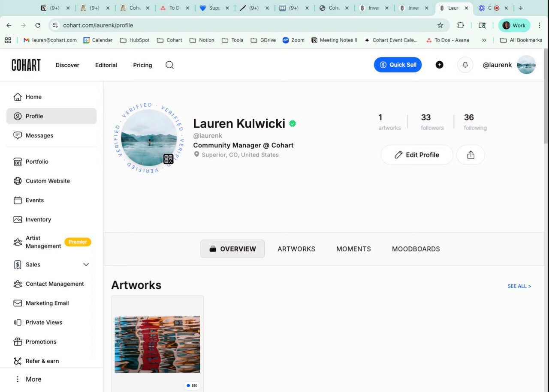This screenshot has width=549, height=392.
Task: Open Promotions in the sidebar
Action: 51,341
